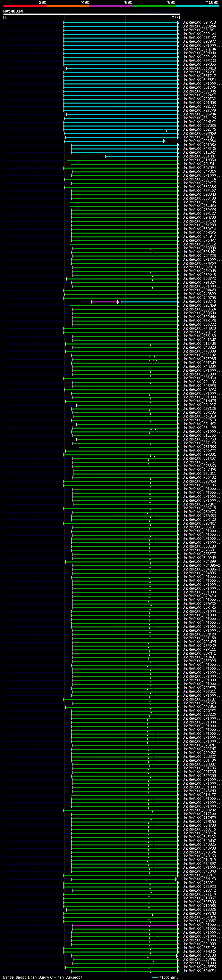Click the green alignment bar for UniRef100_Q9LM59
Screen dimensions: 222x980
[125, 306]
